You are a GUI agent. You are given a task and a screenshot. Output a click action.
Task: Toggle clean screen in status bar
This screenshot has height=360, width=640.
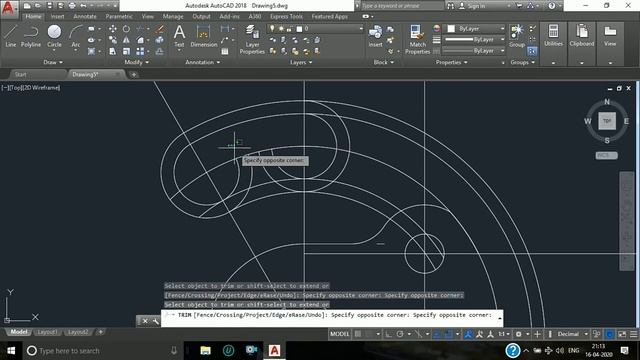622,334
